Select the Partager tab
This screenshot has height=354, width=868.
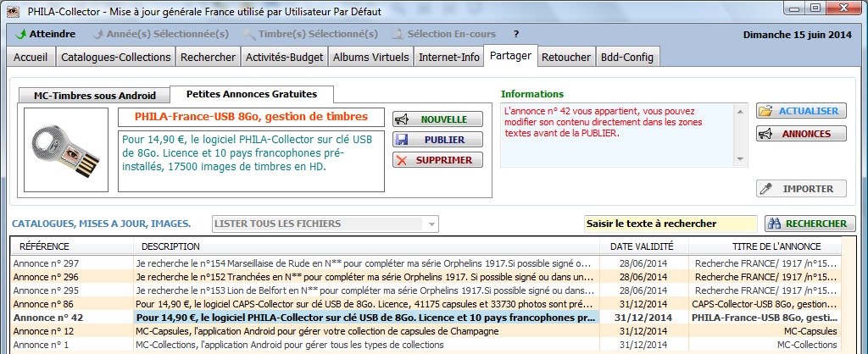point(510,55)
